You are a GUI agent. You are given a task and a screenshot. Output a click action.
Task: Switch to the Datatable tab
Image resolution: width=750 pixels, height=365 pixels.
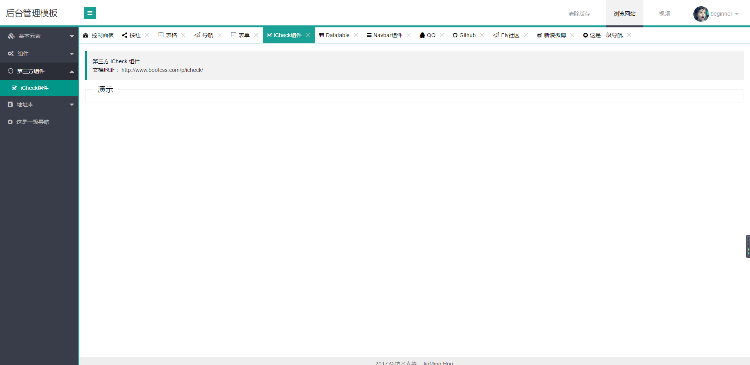338,35
